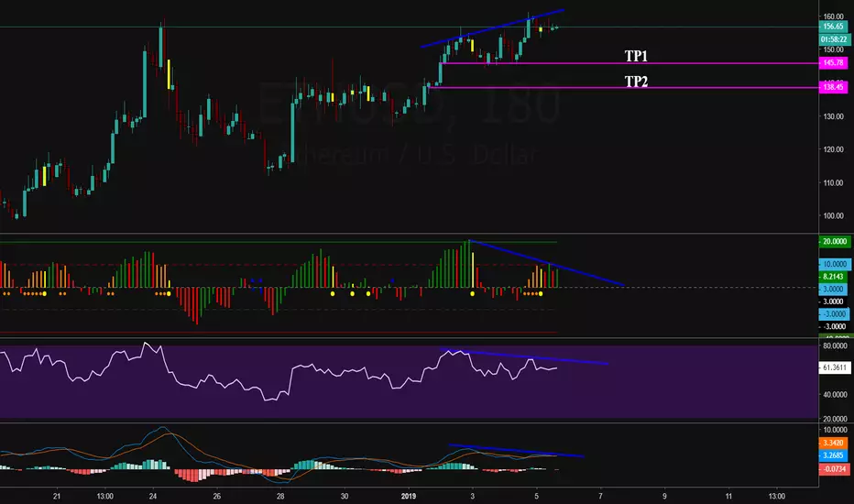This screenshot has width=854, height=504.
Task: Select the magenta 145.78 price label
Action: (833, 62)
